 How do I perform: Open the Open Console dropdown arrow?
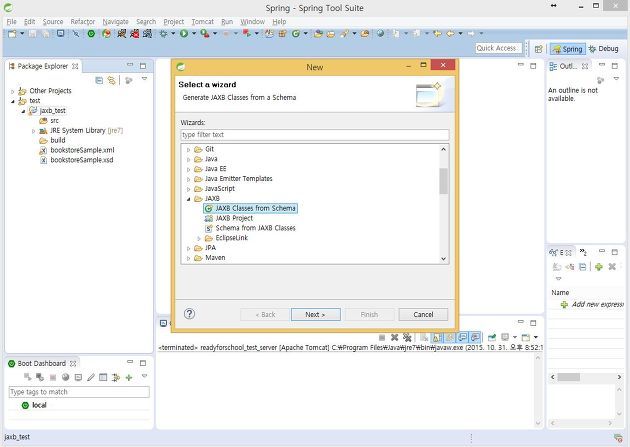536,337
